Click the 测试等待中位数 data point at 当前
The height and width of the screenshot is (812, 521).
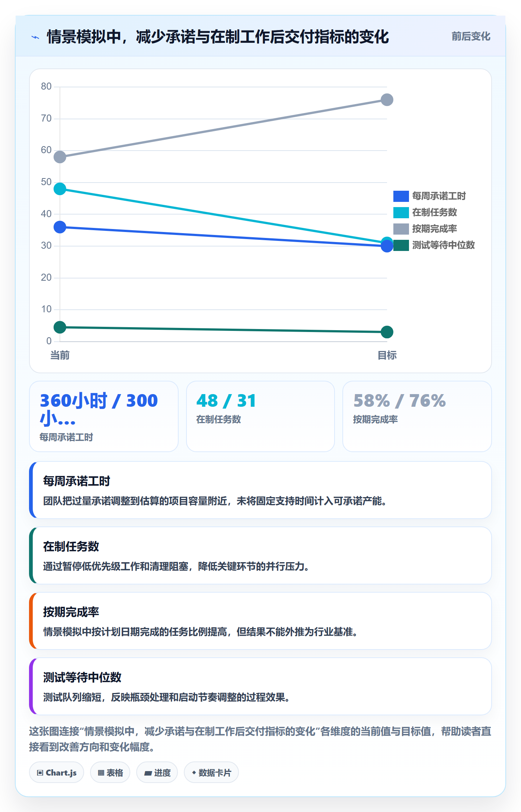tap(60, 327)
